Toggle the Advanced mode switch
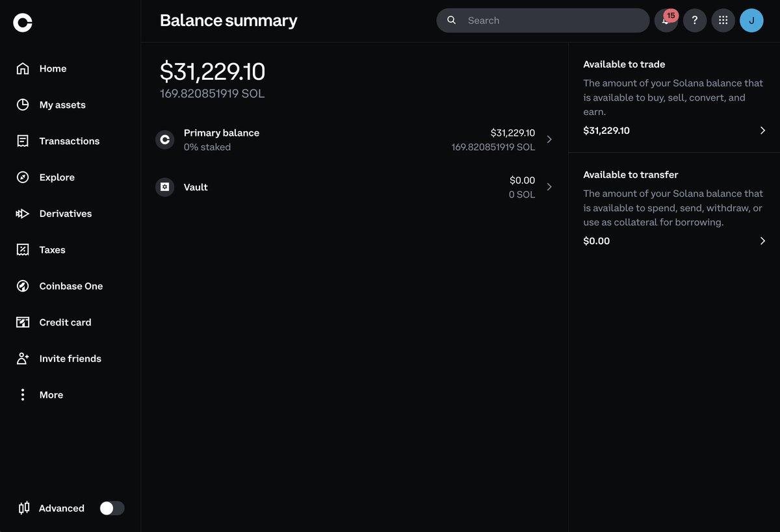Screen dimensions: 780x532 [x=112, y=508]
